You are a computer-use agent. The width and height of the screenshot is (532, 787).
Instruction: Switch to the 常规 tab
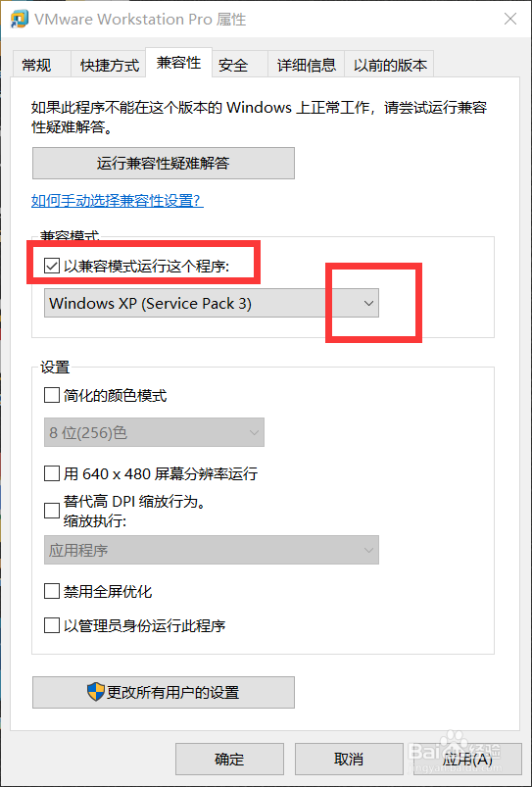(x=36, y=65)
